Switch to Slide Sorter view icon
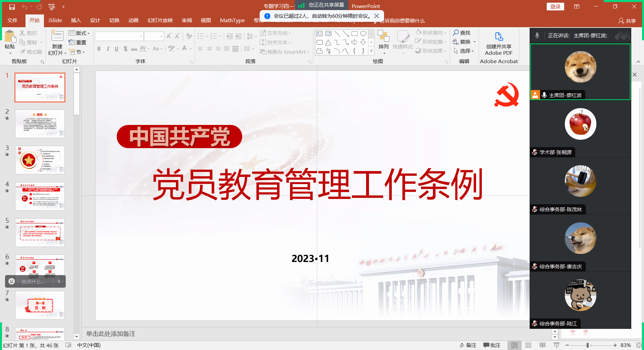 coord(528,345)
